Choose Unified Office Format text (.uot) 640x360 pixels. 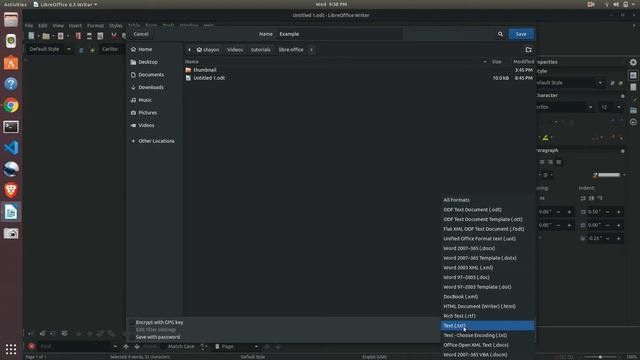(x=487, y=239)
